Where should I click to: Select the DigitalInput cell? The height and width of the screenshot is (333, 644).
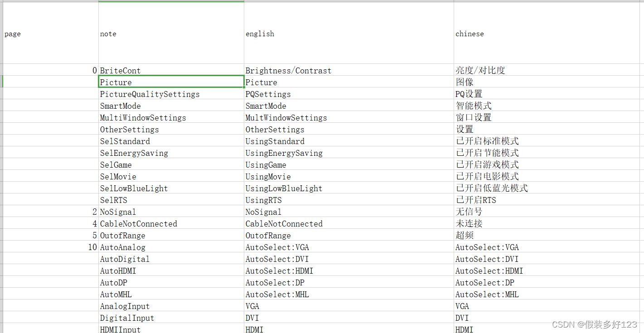pyautogui.click(x=171, y=318)
